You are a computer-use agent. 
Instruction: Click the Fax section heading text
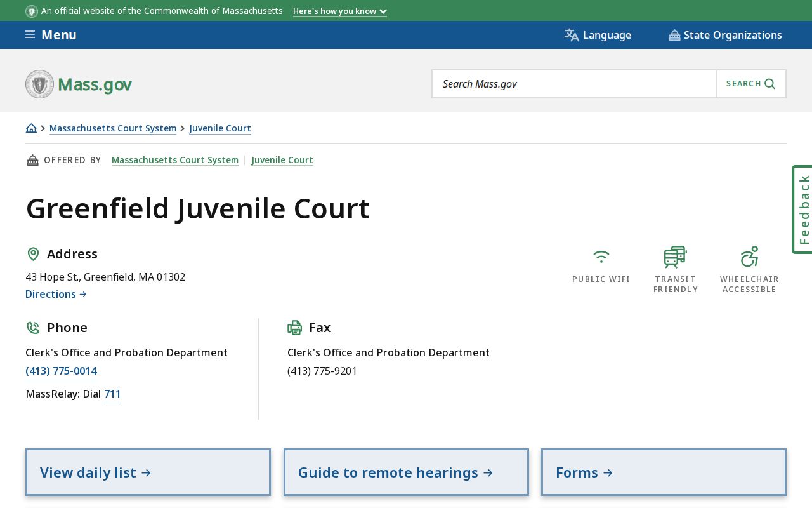pyautogui.click(x=320, y=328)
